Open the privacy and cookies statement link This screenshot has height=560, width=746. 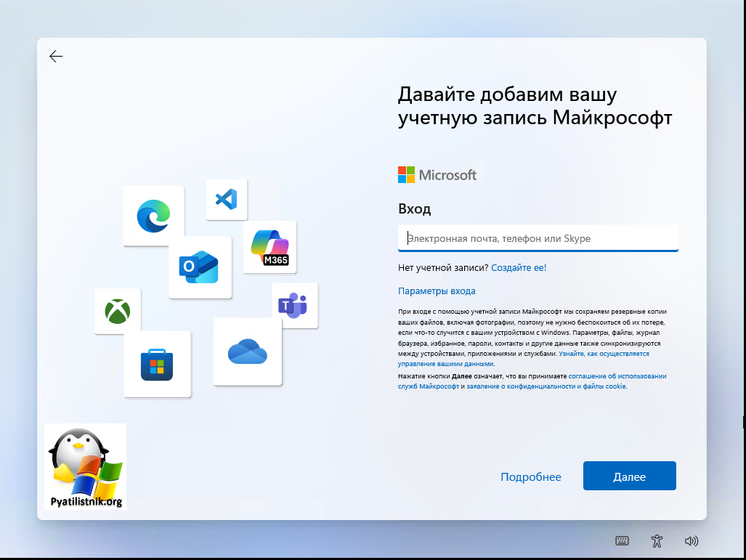(546, 387)
